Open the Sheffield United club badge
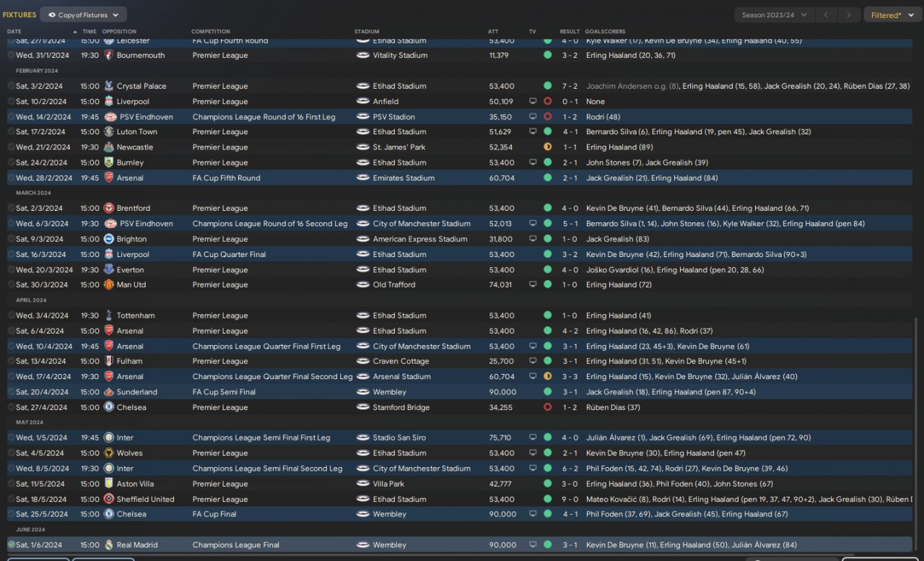The height and width of the screenshot is (561, 924). pyautogui.click(x=109, y=499)
